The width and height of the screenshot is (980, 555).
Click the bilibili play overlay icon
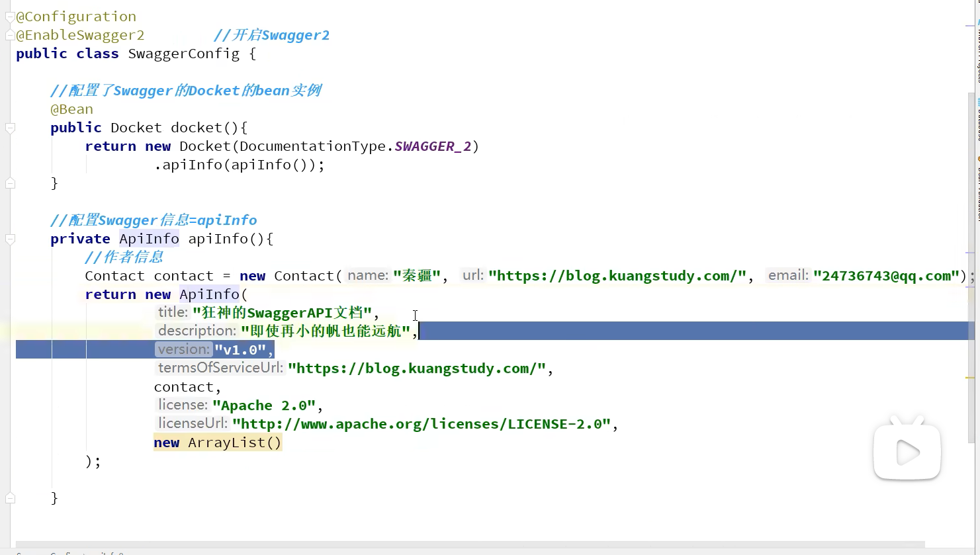pyautogui.click(x=907, y=448)
